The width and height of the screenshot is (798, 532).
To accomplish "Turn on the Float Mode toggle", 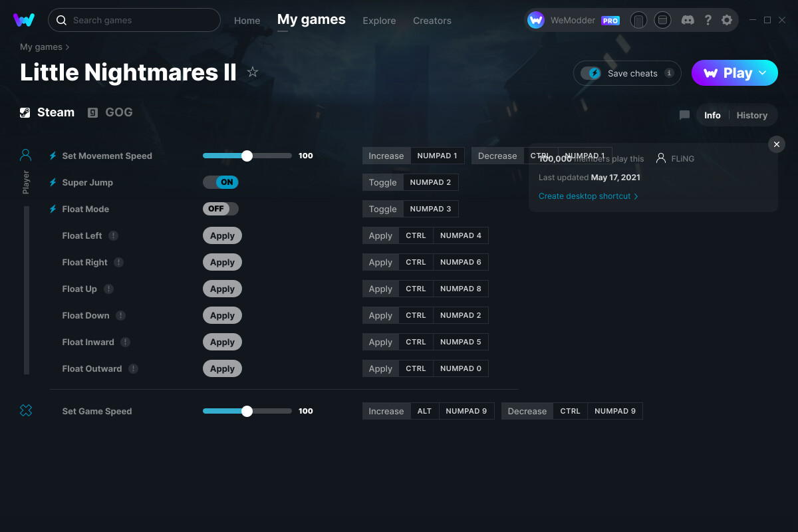I will tap(221, 209).
